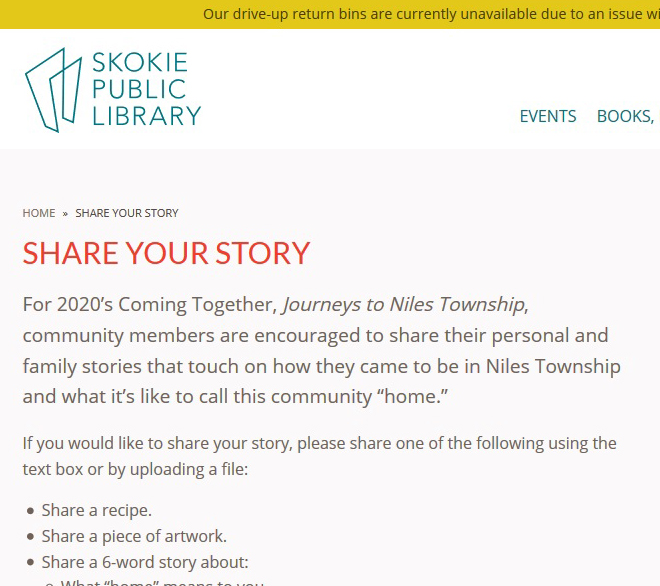Click the bullet beside Share a piece of artwork
660x586 pixels.
point(31,537)
